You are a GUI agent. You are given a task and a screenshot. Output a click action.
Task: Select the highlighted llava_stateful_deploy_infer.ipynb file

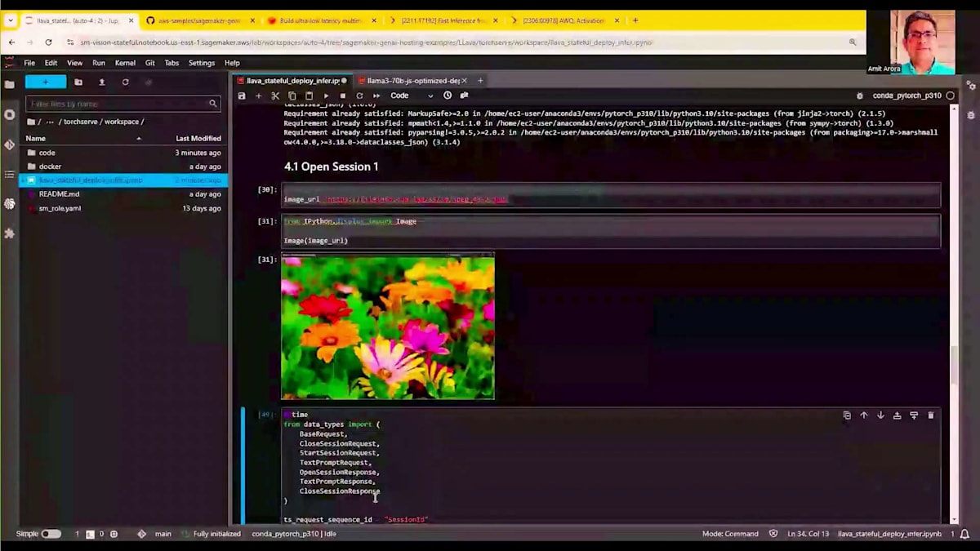[x=123, y=180]
